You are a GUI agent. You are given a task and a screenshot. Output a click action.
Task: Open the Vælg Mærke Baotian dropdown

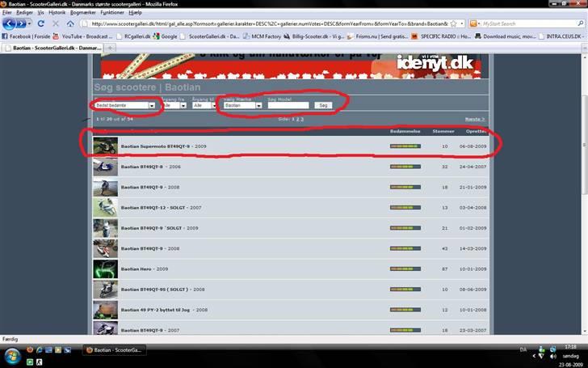coord(242,105)
